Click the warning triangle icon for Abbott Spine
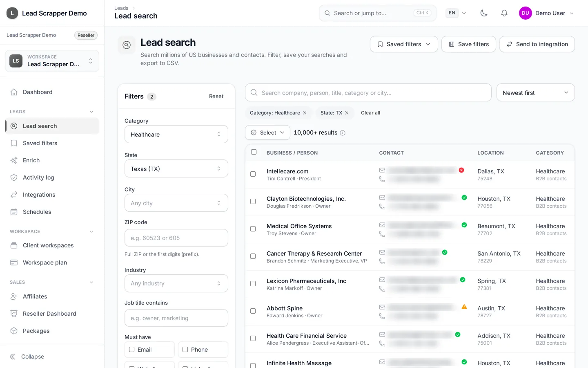588x368 pixels. click(464, 307)
